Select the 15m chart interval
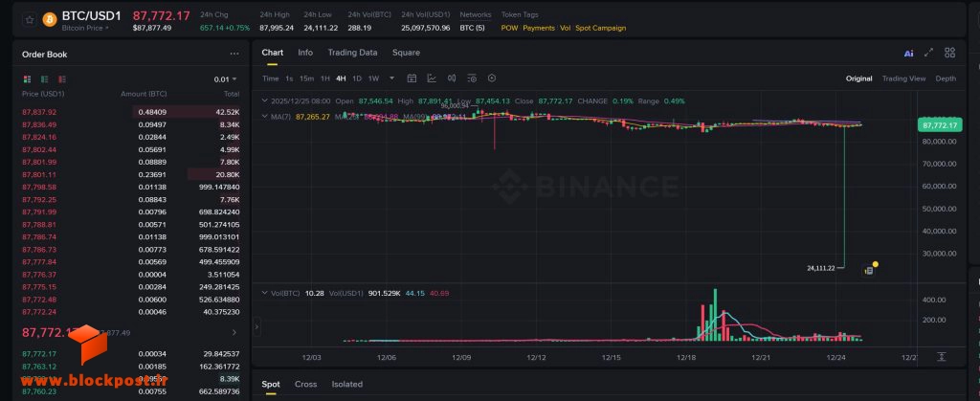Viewport: 980px width, 401px height. coord(306,78)
